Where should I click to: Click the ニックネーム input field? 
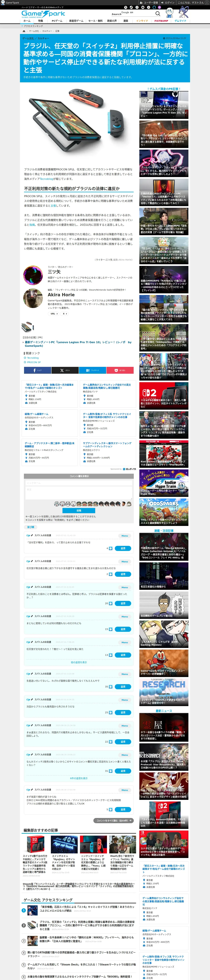79,483
